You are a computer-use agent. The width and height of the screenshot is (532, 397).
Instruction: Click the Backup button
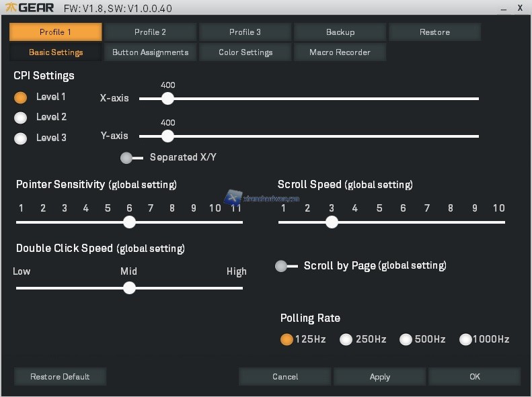(x=340, y=32)
